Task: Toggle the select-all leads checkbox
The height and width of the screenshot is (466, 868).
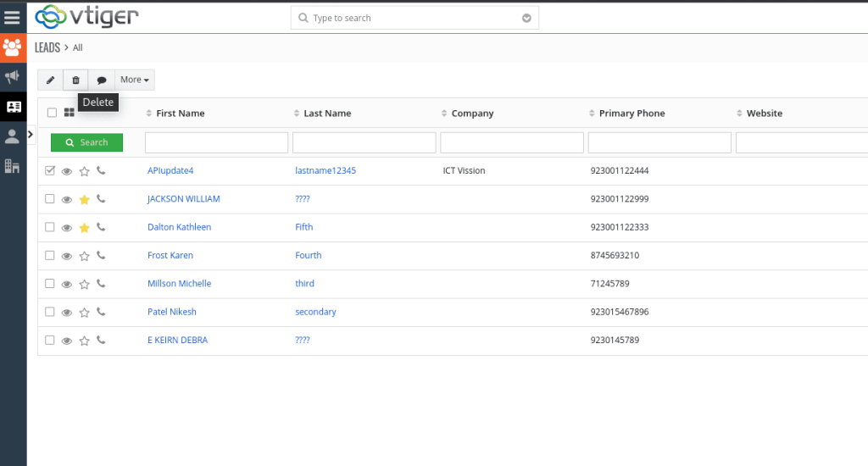Action: pyautogui.click(x=52, y=113)
